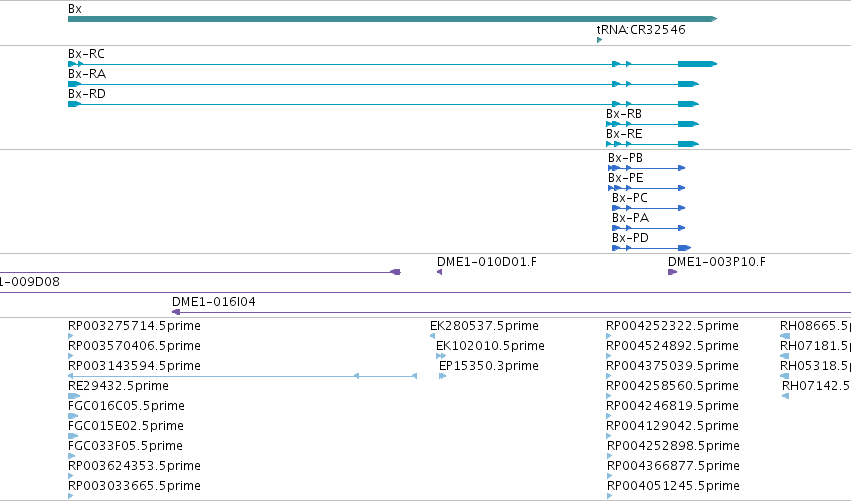Select the DME1-003P10.F arrow glyph
Viewport: 851px width, 501px height.
coord(672,272)
